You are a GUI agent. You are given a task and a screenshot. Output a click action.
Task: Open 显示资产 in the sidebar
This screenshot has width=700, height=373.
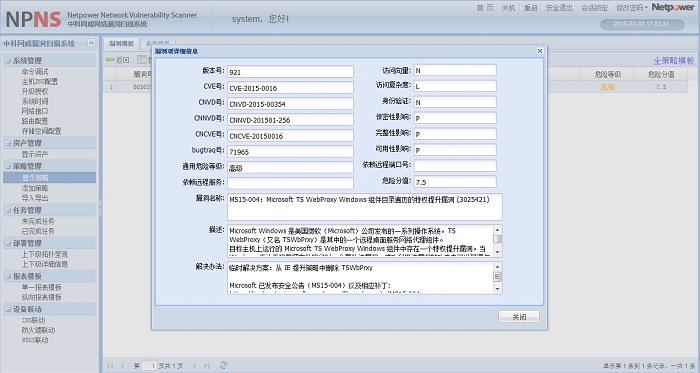(x=35, y=154)
